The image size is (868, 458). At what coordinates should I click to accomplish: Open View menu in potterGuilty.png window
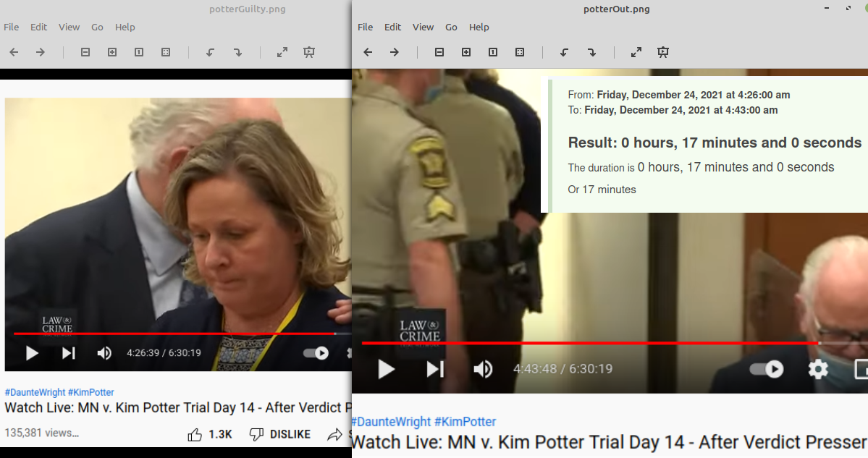coord(69,27)
